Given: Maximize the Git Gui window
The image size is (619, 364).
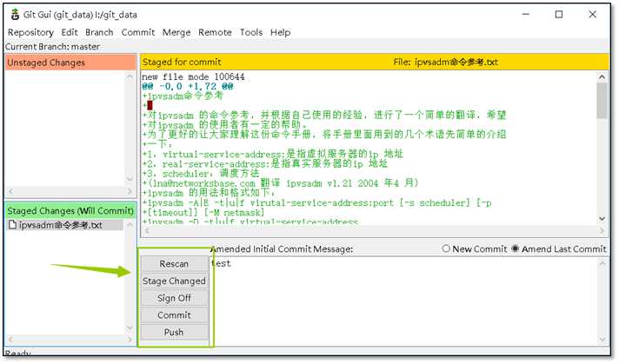Looking at the screenshot, I should 559,15.
